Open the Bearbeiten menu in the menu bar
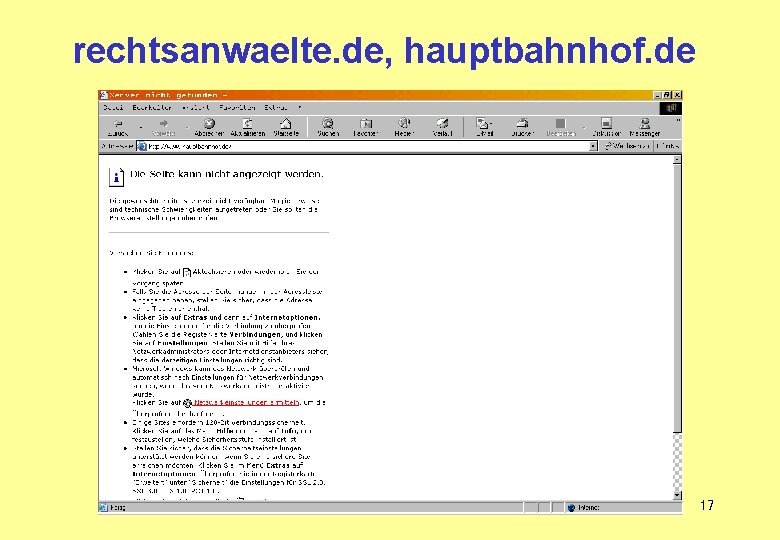Screen dimensions: 780x540 [x=152, y=107]
